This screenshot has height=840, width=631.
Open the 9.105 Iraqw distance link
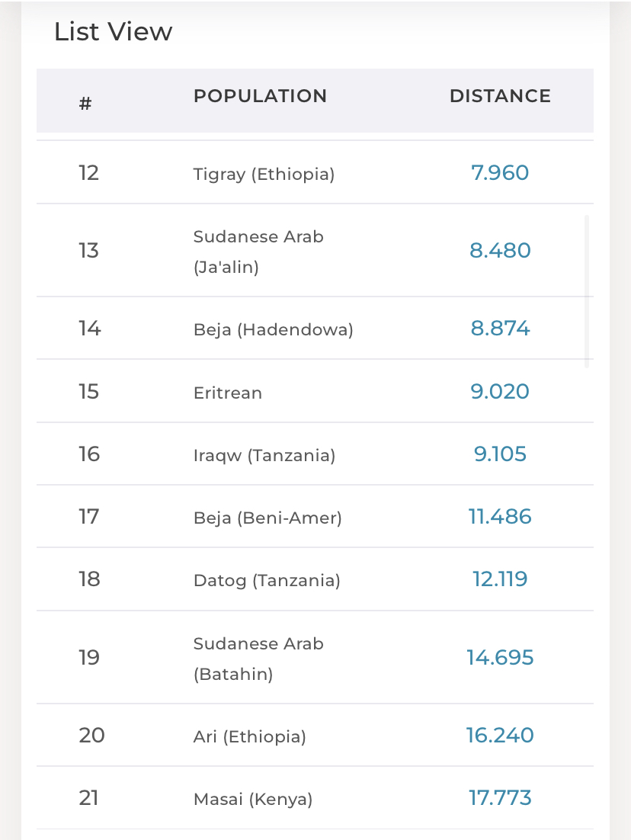(500, 454)
